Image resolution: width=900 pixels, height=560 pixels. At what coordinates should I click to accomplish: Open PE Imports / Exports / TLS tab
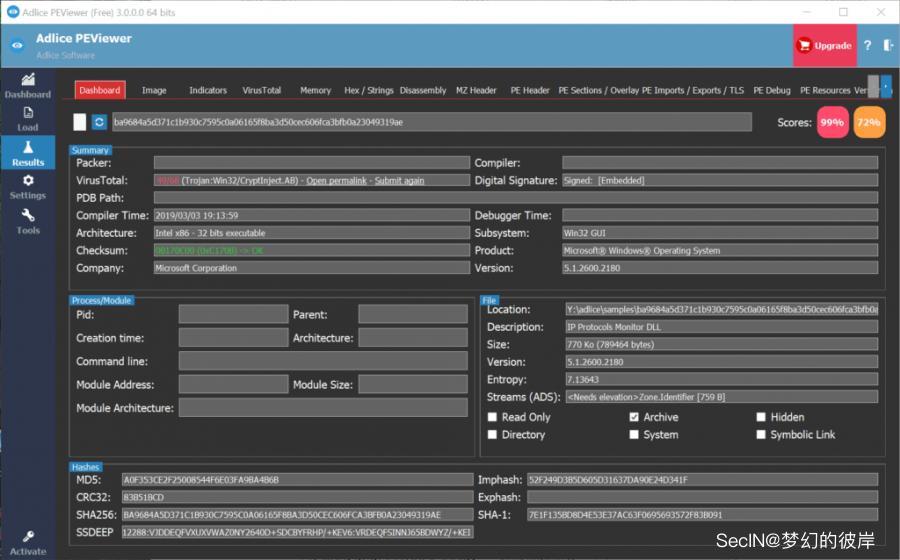[x=693, y=90]
